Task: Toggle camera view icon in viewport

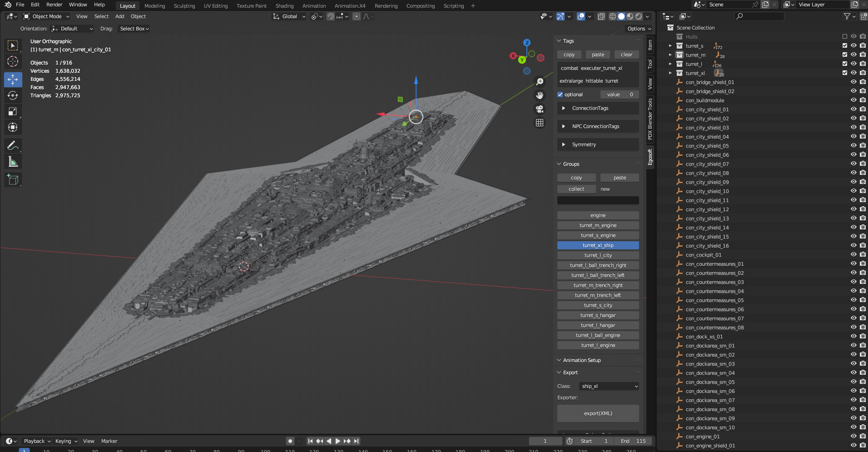Action: coord(540,109)
